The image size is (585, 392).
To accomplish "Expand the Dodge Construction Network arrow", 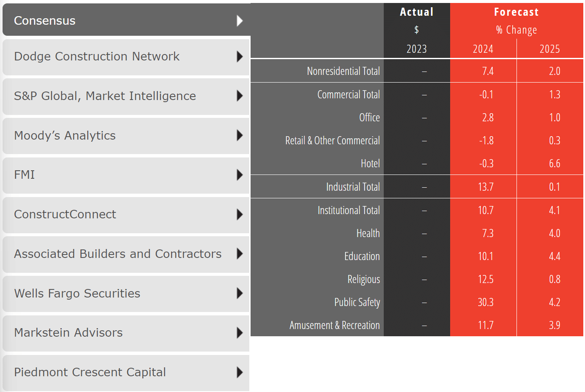I will coord(240,57).
